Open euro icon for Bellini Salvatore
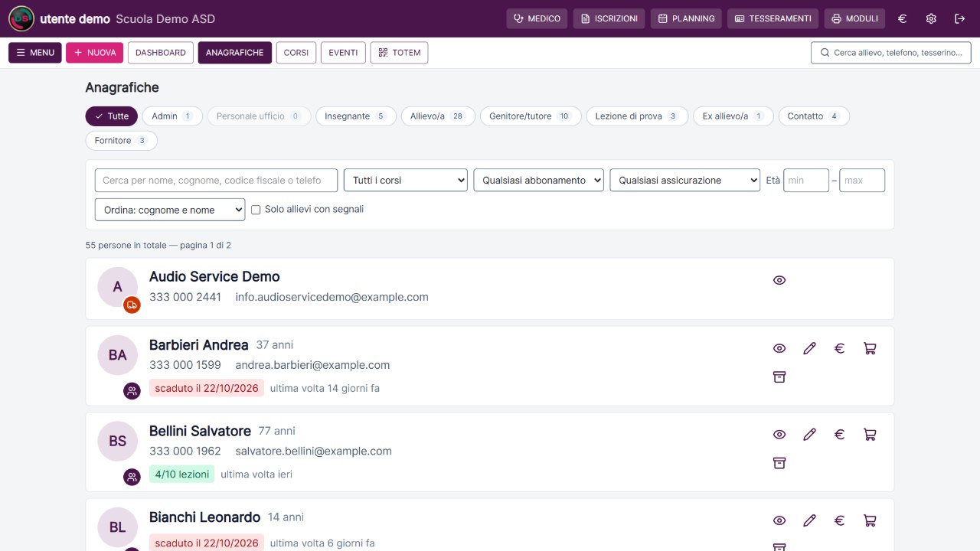Image resolution: width=980 pixels, height=551 pixels. click(x=839, y=435)
